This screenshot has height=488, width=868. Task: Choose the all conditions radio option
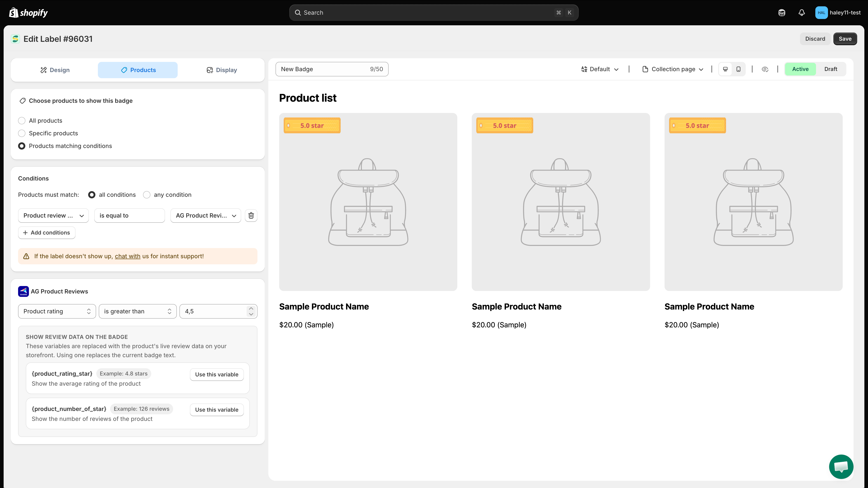click(x=92, y=195)
